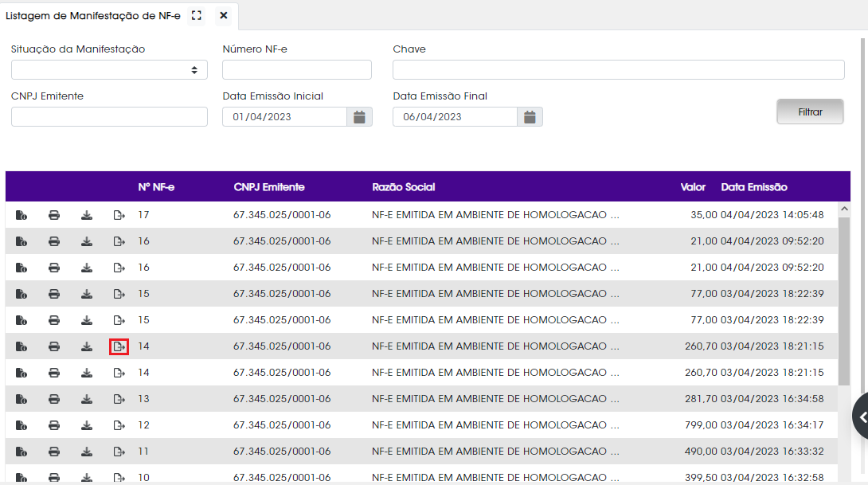This screenshot has width=868, height=485.
Task: Download NF-e number 13
Action: [86, 399]
